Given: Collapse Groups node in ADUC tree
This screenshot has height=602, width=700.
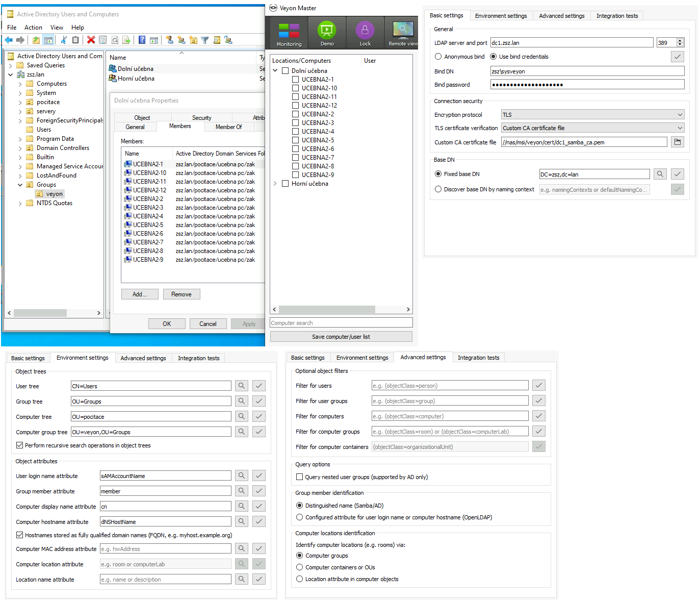Looking at the screenshot, I should (20, 185).
